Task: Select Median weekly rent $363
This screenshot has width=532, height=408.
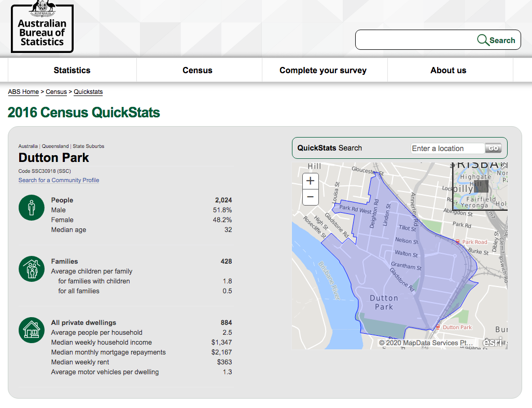Action: [x=225, y=362]
